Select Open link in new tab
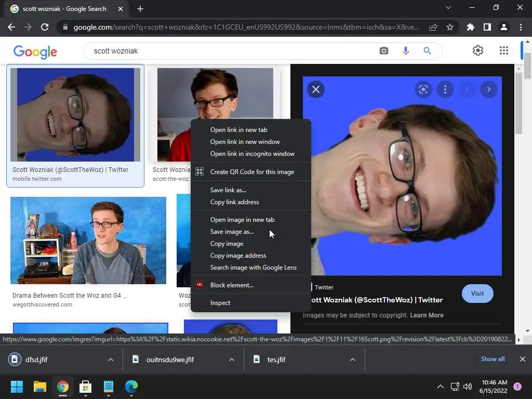Image resolution: width=532 pixels, height=399 pixels. (251, 129)
